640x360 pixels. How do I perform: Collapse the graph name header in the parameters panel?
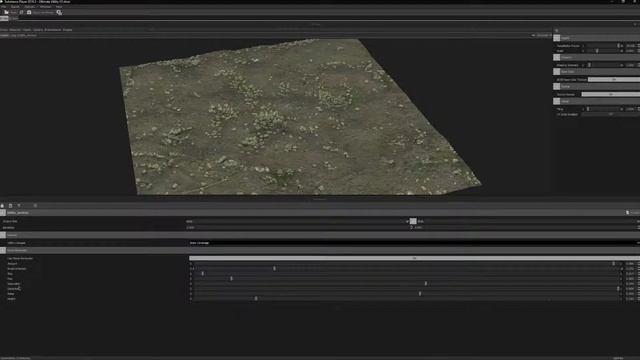click(3, 213)
